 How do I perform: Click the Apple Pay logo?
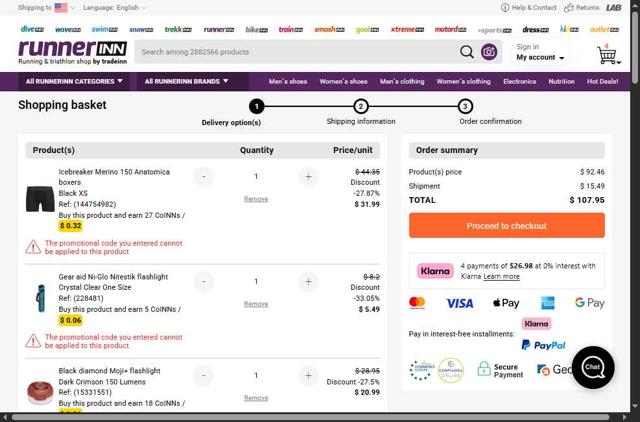click(x=506, y=303)
